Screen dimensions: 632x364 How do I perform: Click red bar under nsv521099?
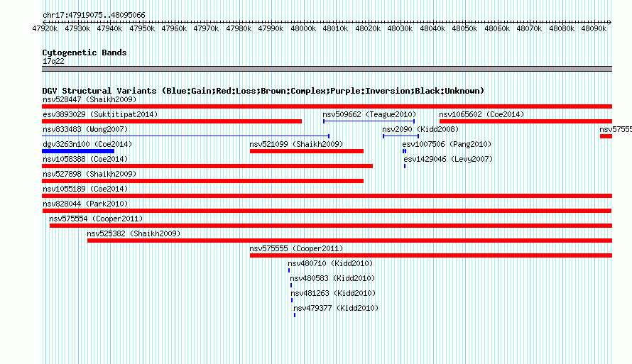[x=306, y=151]
